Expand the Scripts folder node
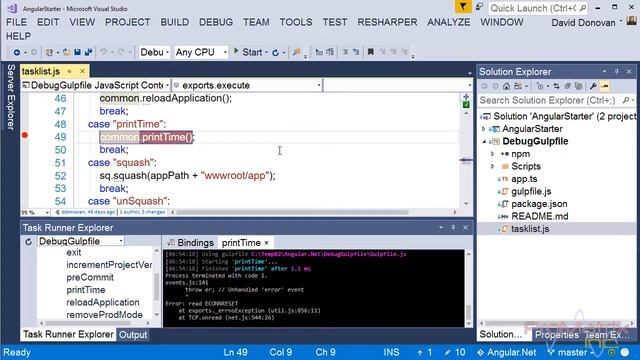This screenshot has width=640, height=360. [x=493, y=167]
